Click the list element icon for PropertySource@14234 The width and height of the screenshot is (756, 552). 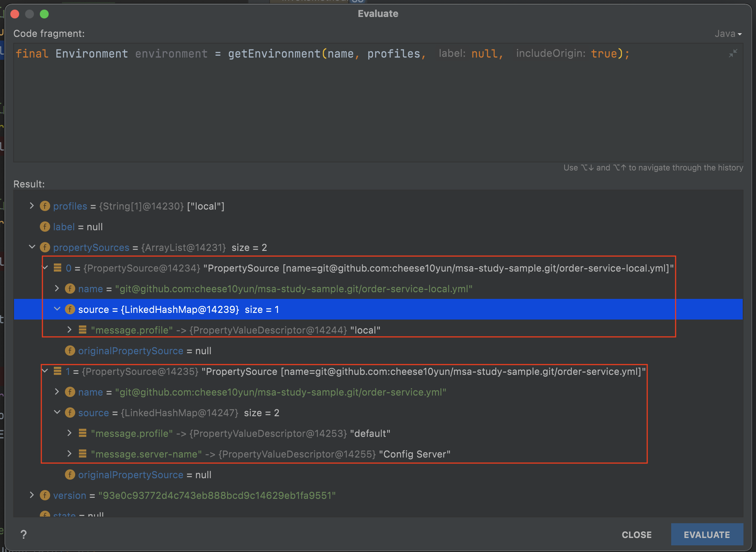(58, 268)
